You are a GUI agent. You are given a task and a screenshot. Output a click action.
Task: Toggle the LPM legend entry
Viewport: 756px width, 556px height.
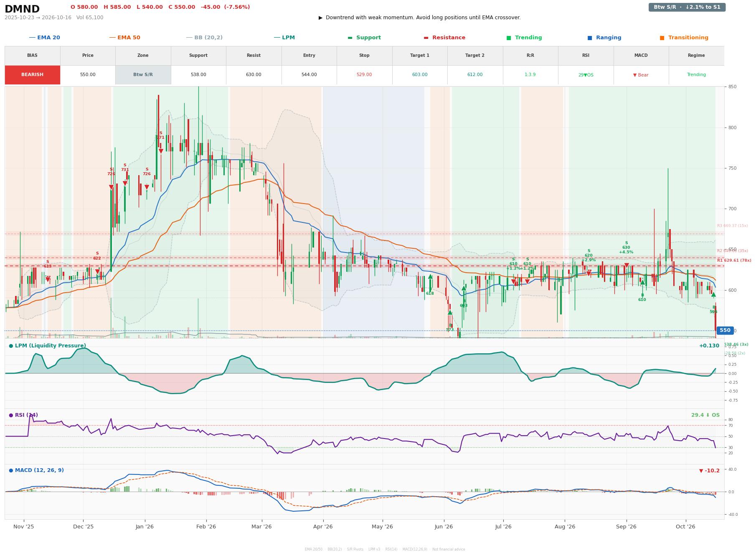284,38
